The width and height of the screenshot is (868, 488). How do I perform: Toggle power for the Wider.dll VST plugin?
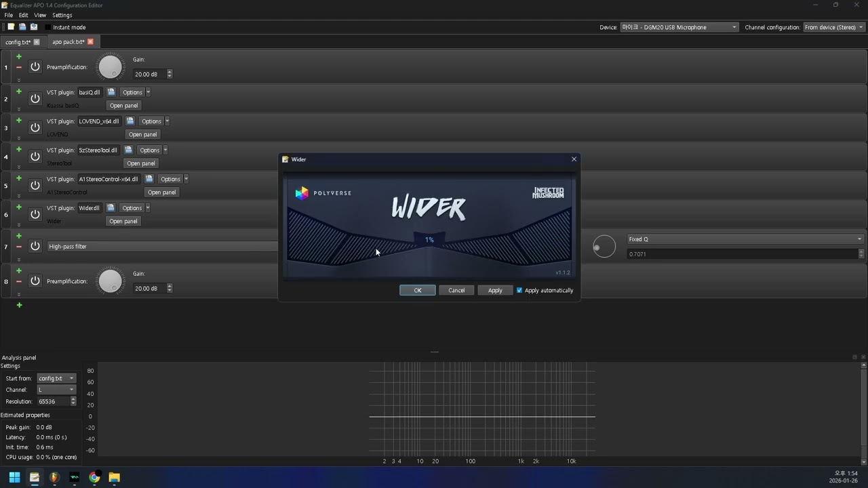[x=35, y=214]
